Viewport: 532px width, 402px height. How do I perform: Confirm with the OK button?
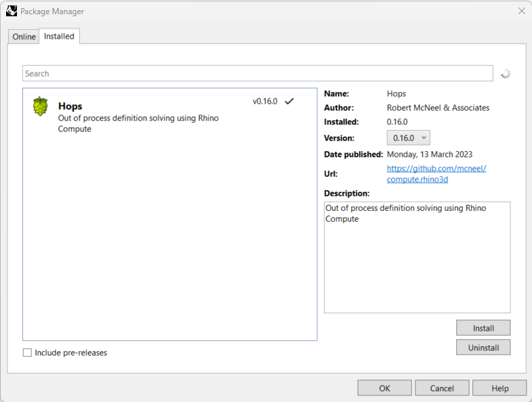(384, 388)
